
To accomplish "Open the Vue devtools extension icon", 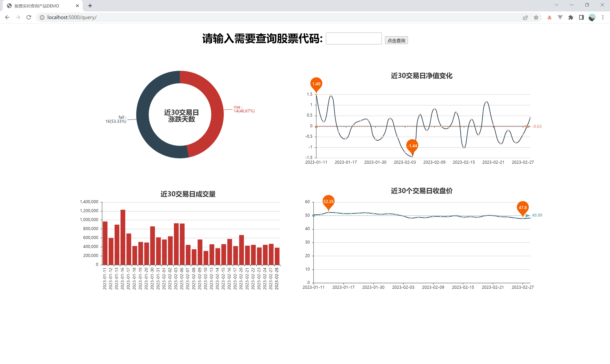I will coord(560,17).
